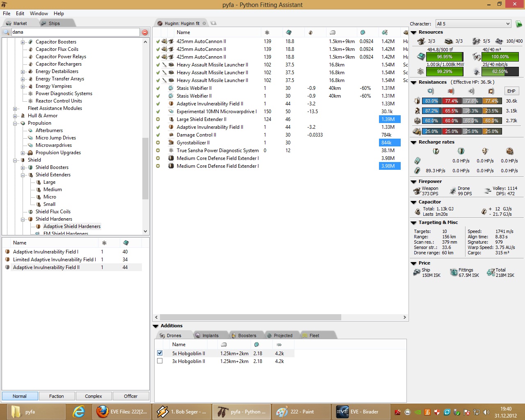Click the total price icon
Image resolution: width=525 pixels, height=420 pixels.
(491, 272)
